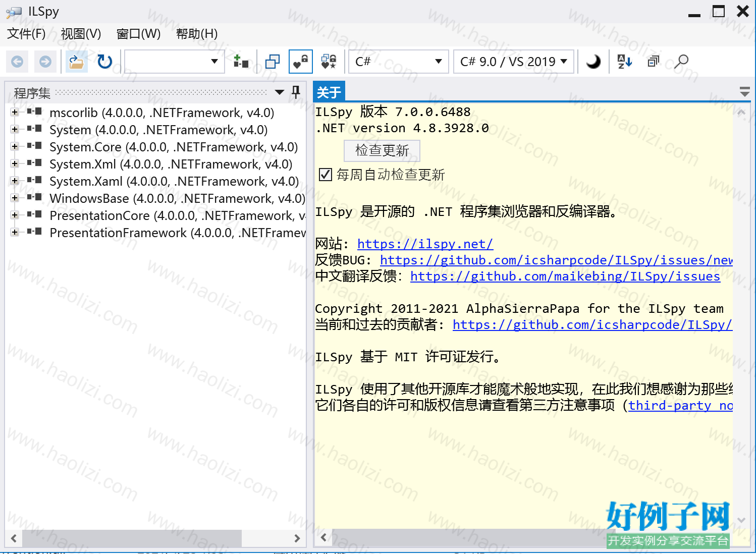Open the https://ilspy.net/ link
Viewport: 756px width, 554px height.
[425, 244]
